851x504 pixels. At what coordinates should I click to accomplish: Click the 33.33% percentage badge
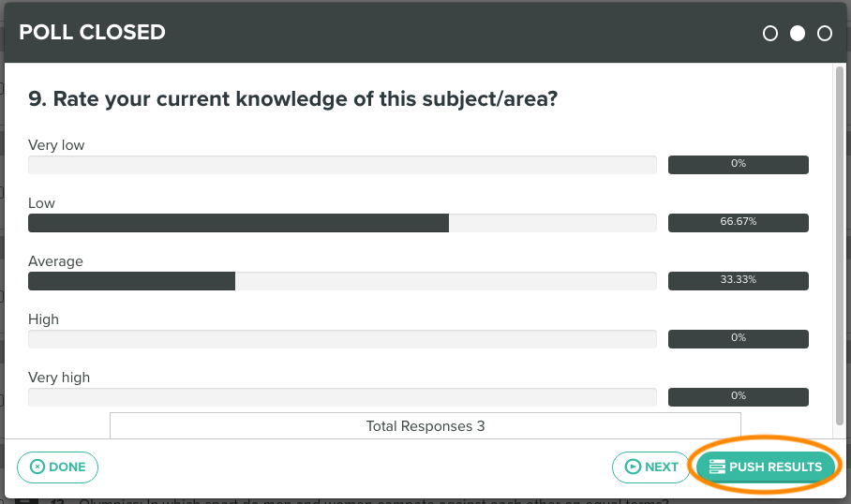(739, 281)
